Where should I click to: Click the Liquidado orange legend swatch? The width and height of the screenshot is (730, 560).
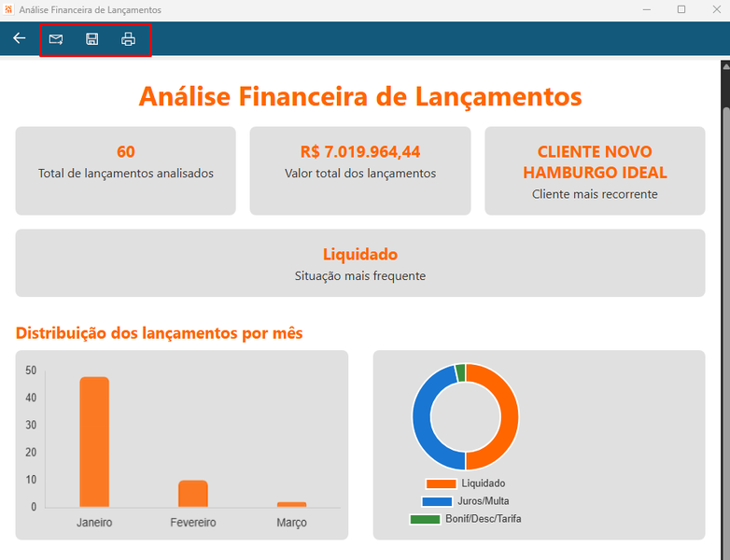point(441,483)
